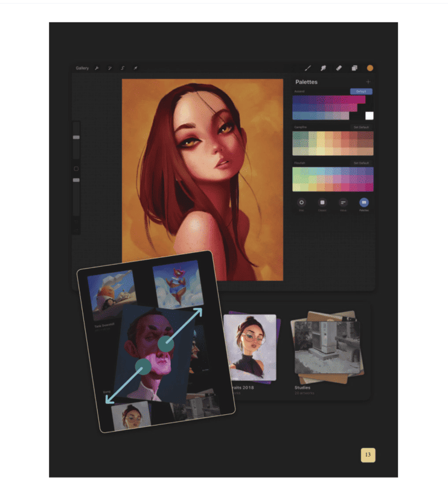
Task: Click the brush size slider handle
Action: click(x=76, y=138)
